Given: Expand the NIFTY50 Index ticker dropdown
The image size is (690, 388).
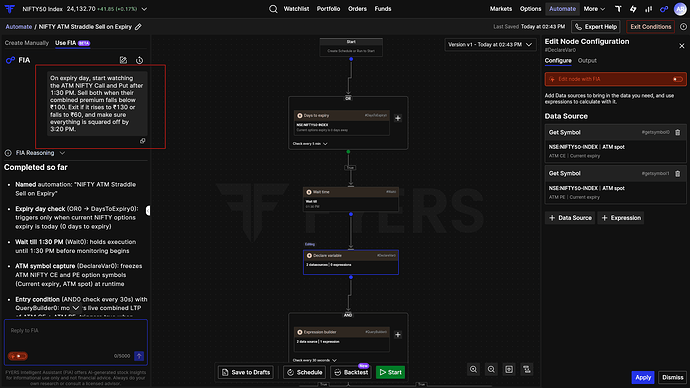Looking at the screenshot, I should [x=144, y=9].
